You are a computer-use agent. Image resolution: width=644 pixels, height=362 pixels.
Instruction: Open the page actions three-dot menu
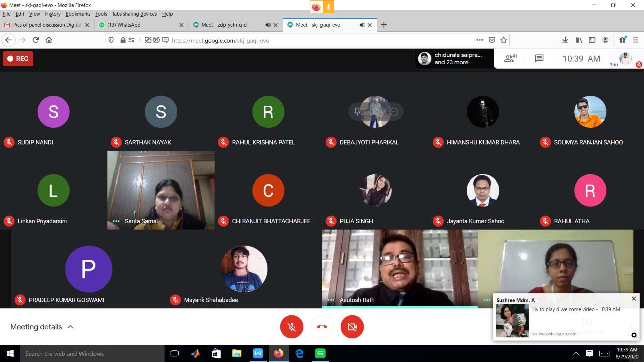479,40
